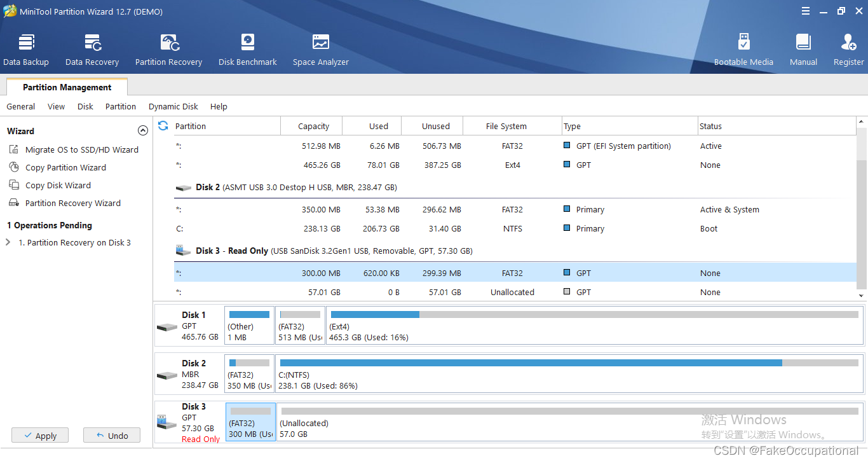Image resolution: width=868 pixels, height=463 pixels.
Task: Select the 513 MB FAT32 block on Disk 1
Action: pyautogui.click(x=300, y=326)
